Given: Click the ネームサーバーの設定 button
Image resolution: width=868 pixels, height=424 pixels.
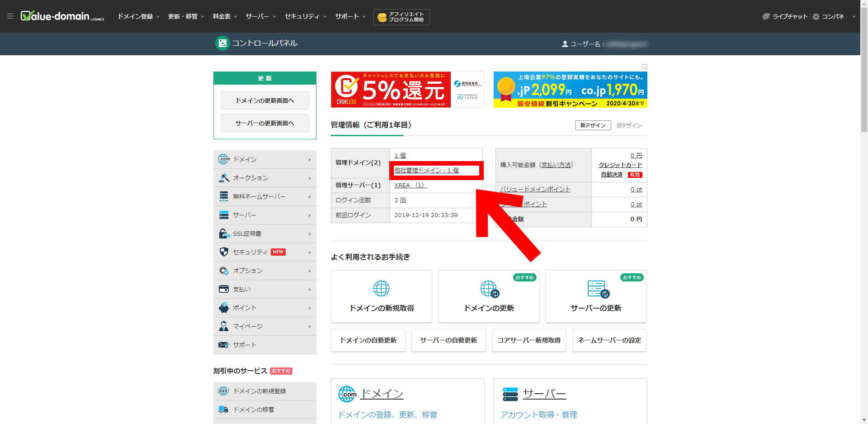Looking at the screenshot, I should click(x=609, y=340).
